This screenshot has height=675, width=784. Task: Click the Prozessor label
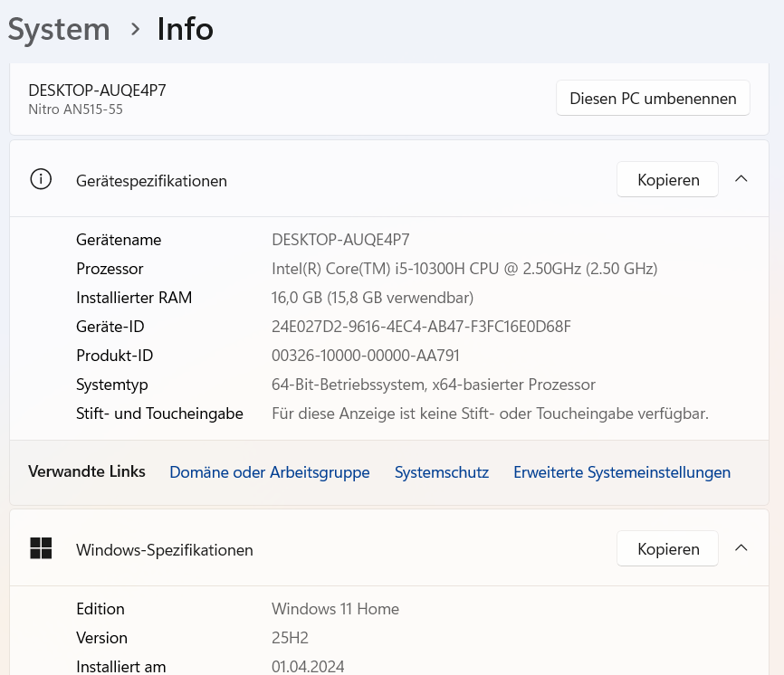[x=110, y=269]
